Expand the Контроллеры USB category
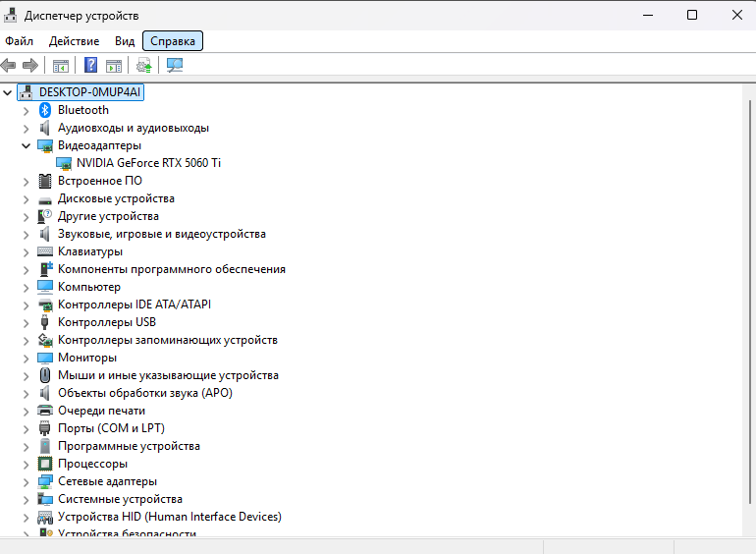 click(27, 322)
